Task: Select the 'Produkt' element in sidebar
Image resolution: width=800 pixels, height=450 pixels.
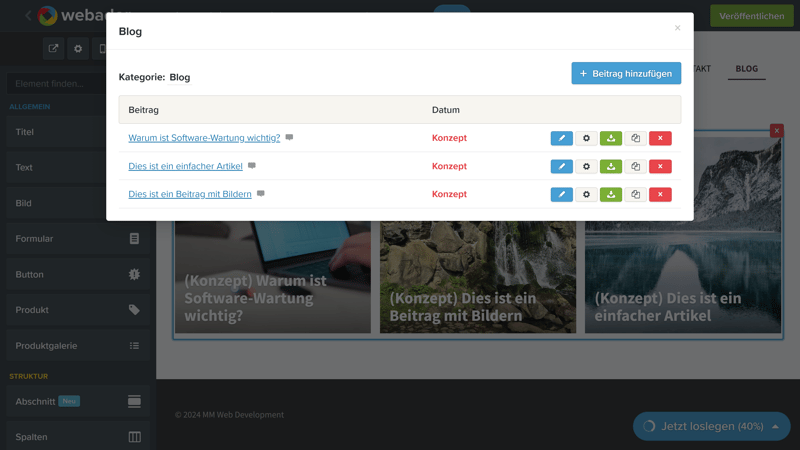Action: (78, 310)
